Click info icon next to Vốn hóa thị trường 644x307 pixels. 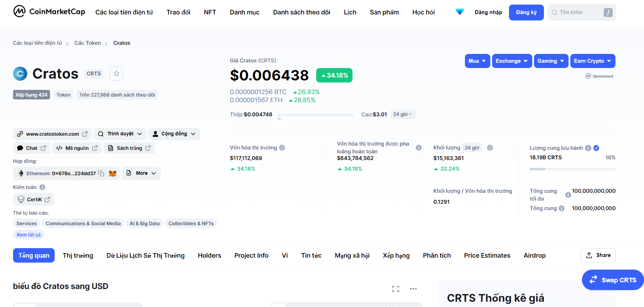click(282, 148)
